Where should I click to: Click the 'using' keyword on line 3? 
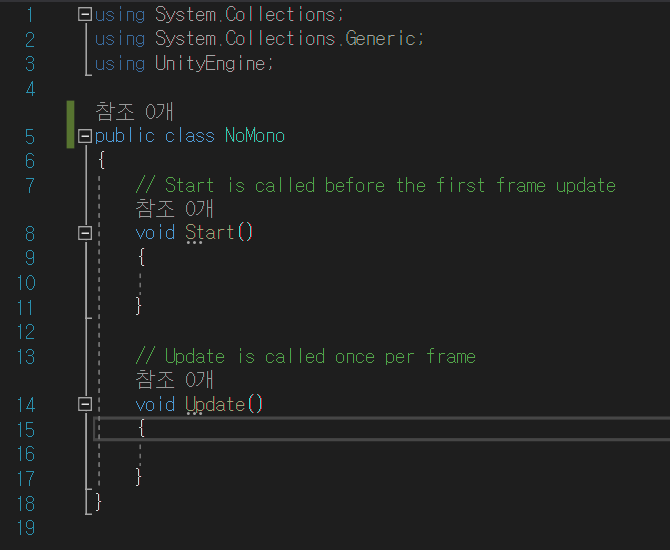[x=120, y=64]
